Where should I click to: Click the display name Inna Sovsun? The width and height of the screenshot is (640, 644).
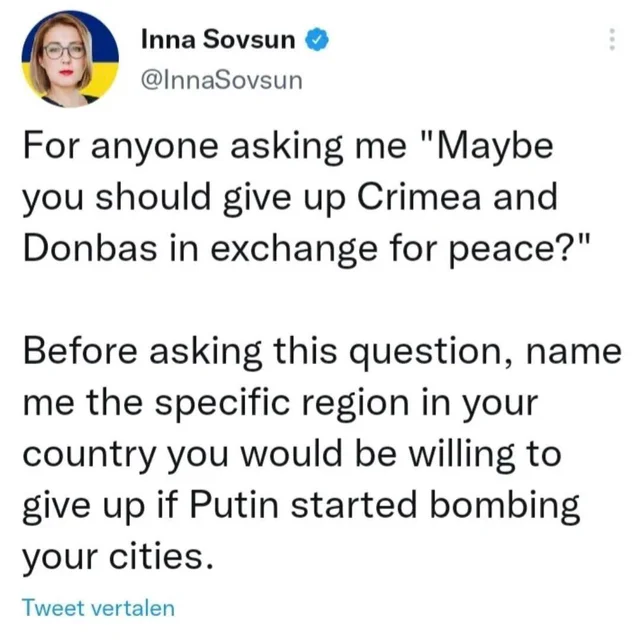(218, 39)
